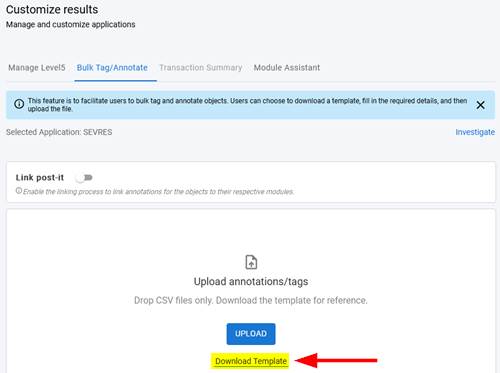Click the blue UPLOAD button
Screen dimensions: 500x373
[251, 334]
